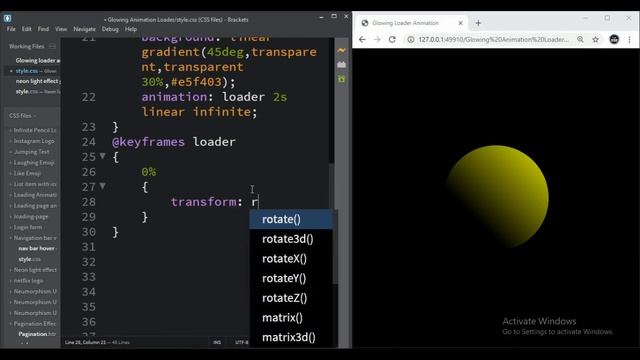Open the Extension Manager brick icon
This screenshot has height=360, width=640.
(x=342, y=64)
